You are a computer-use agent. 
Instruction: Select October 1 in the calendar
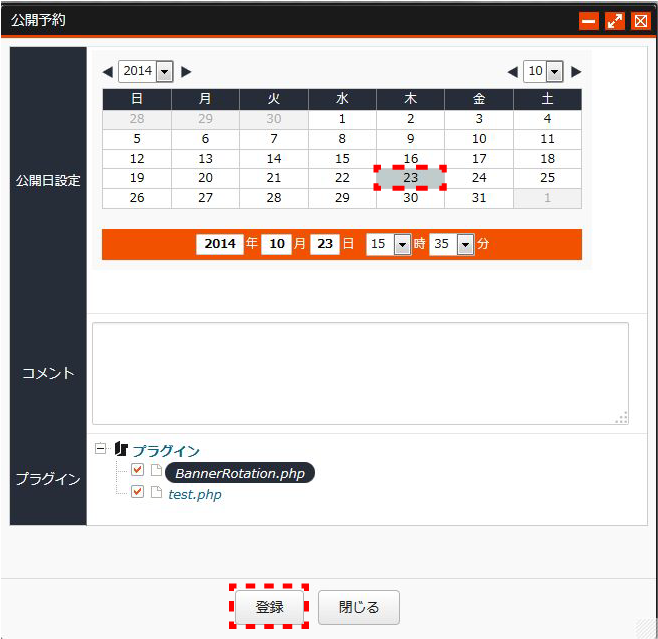342,119
